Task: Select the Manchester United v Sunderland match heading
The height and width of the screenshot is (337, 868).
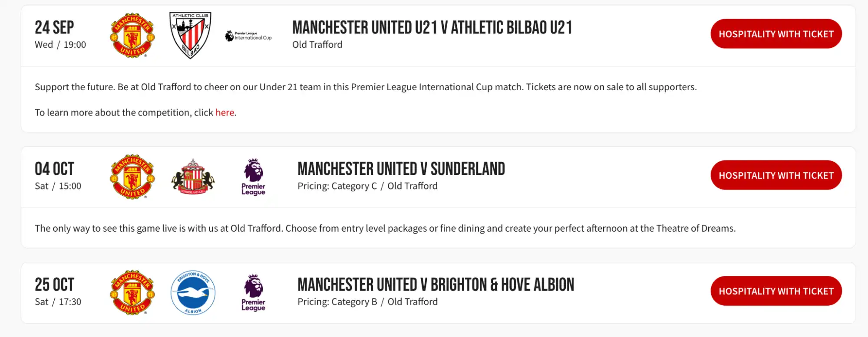Action: pyautogui.click(x=401, y=169)
